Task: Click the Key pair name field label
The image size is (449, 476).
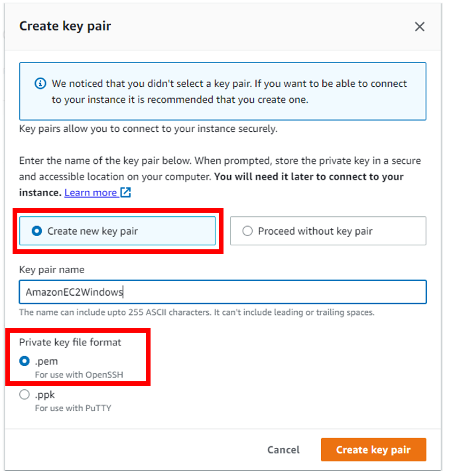Action: (x=52, y=270)
